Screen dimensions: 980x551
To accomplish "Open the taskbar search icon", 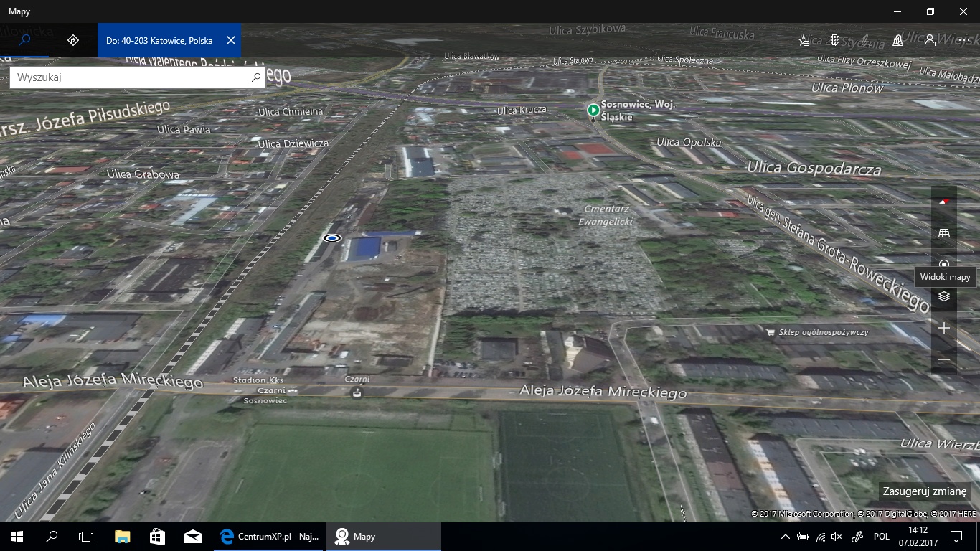I will click(52, 536).
